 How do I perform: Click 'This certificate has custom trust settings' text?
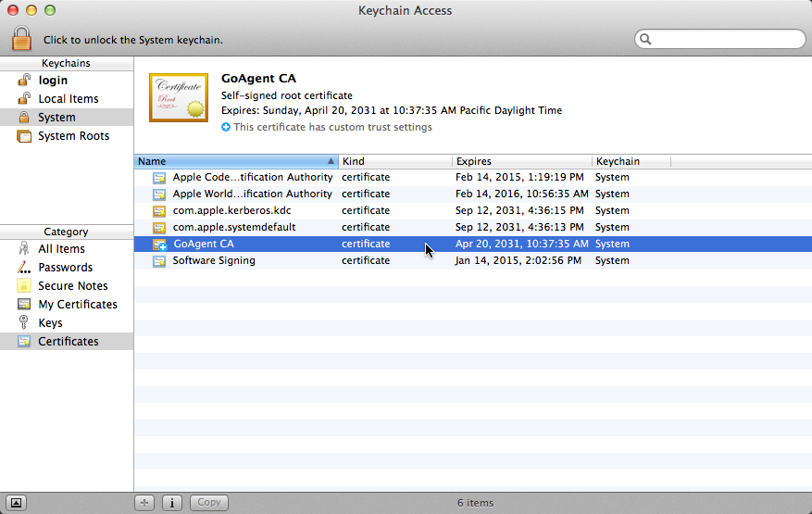click(x=332, y=127)
